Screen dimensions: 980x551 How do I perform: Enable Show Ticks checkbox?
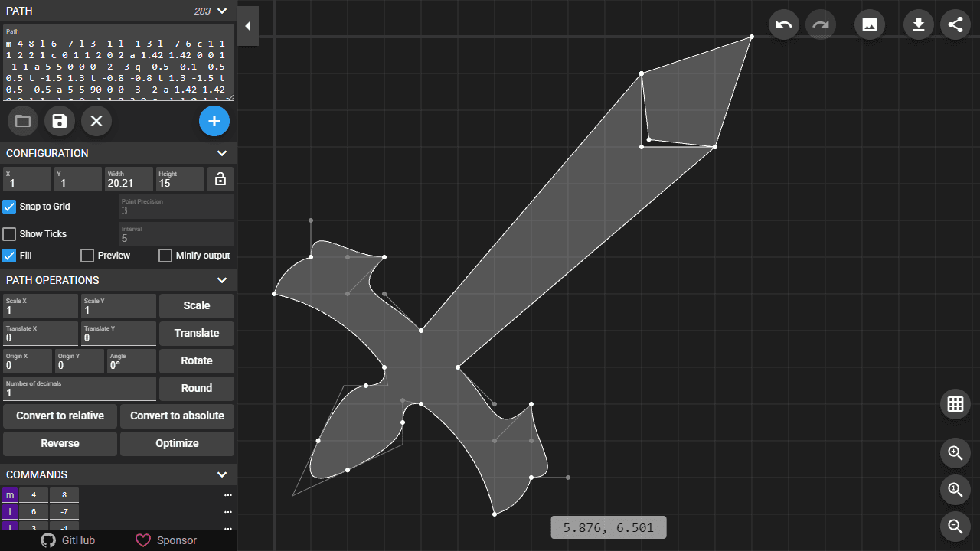point(9,234)
